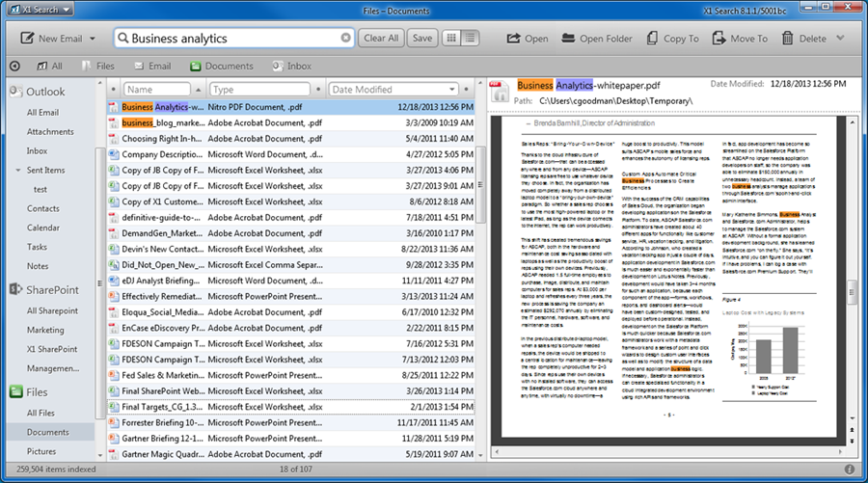Image resolution: width=868 pixels, height=483 pixels.
Task: Click PowerPoint icon of Effectively Remediat row
Action: click(114, 296)
